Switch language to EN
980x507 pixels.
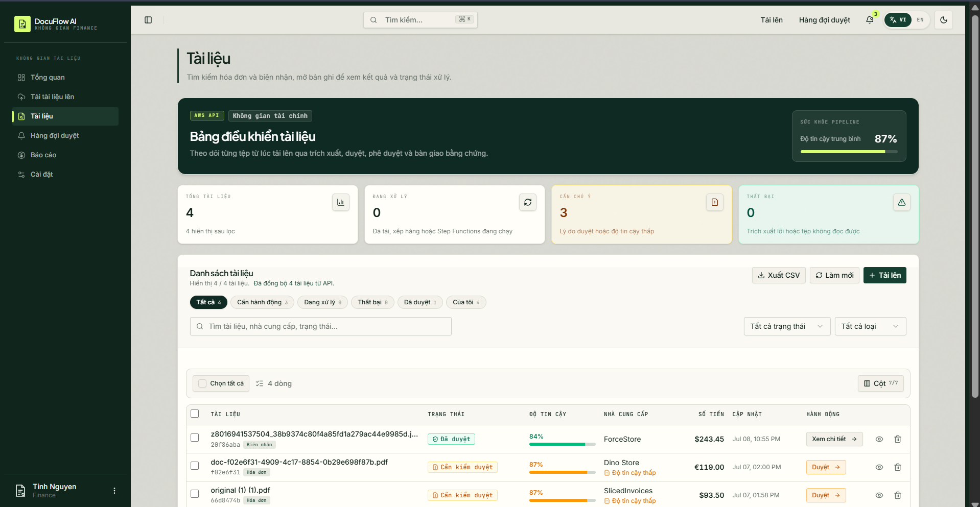click(x=920, y=20)
